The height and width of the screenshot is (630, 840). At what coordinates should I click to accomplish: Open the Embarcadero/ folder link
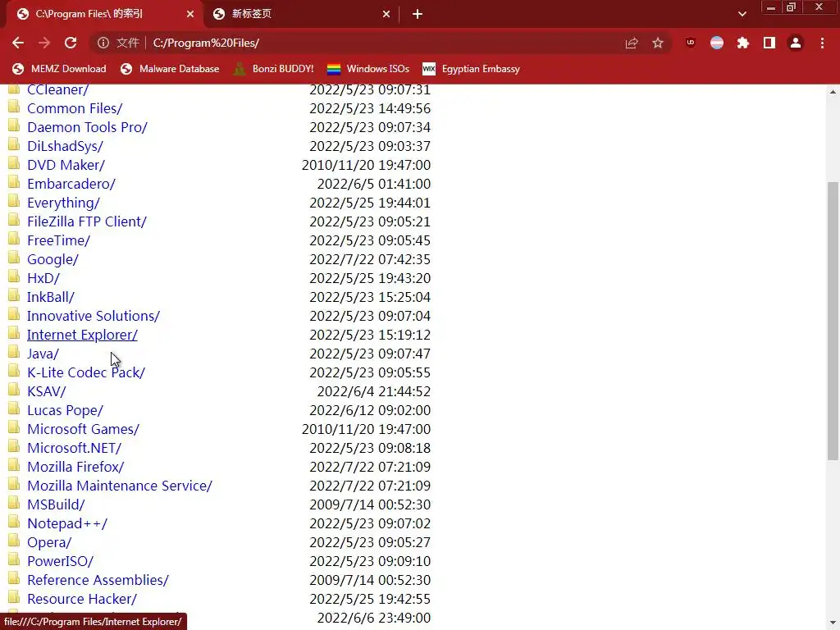[71, 184]
